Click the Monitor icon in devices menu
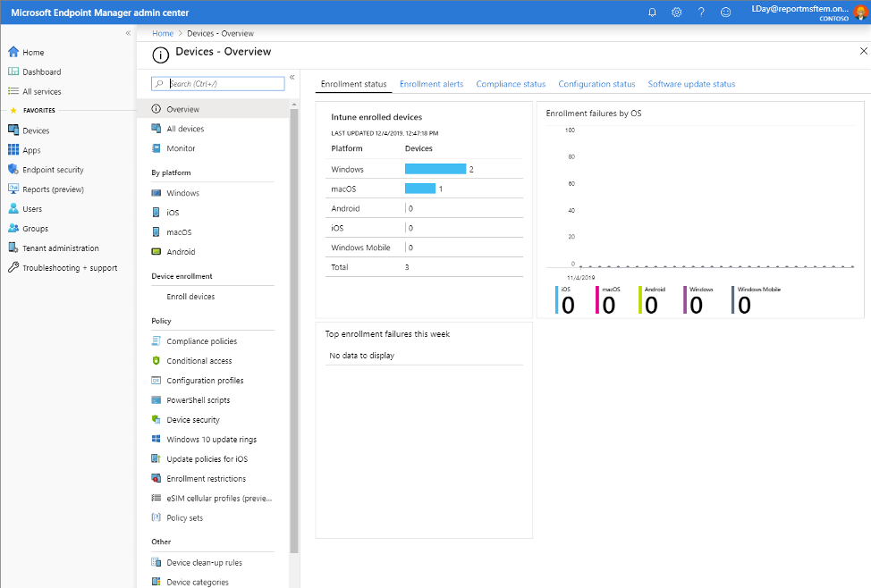This screenshot has width=871, height=588. point(156,148)
